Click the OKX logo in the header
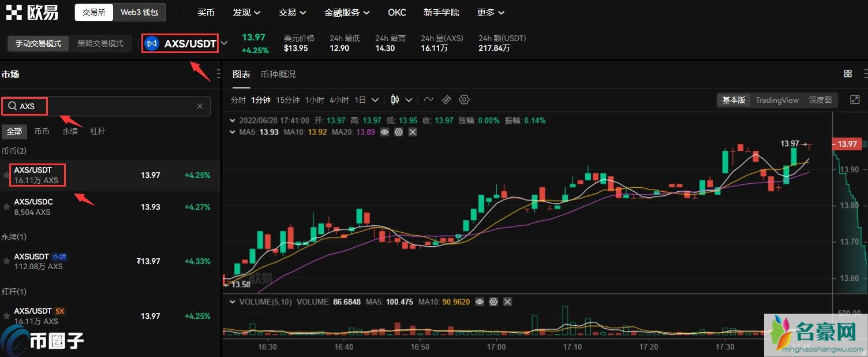868x357 pixels. coord(32,12)
